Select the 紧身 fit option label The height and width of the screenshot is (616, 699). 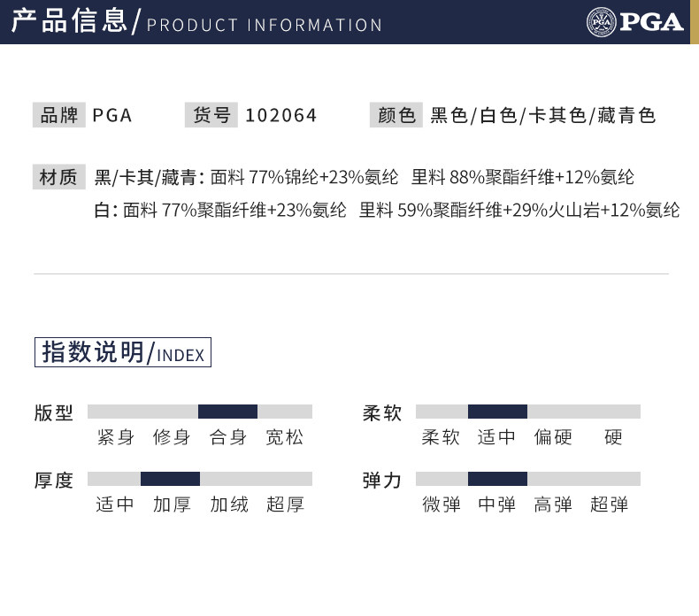(116, 437)
